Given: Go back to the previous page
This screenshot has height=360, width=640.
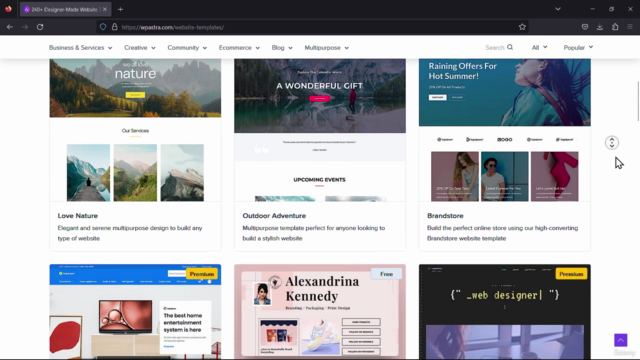Looking at the screenshot, I should [x=10, y=27].
